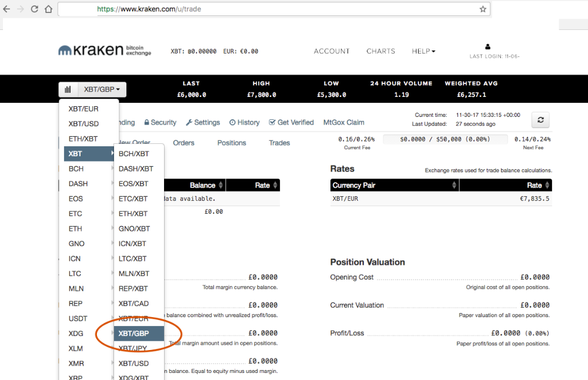Viewport: 588px width, 380px height.
Task: Sort Rates table by Rate column
Action: 506,185
